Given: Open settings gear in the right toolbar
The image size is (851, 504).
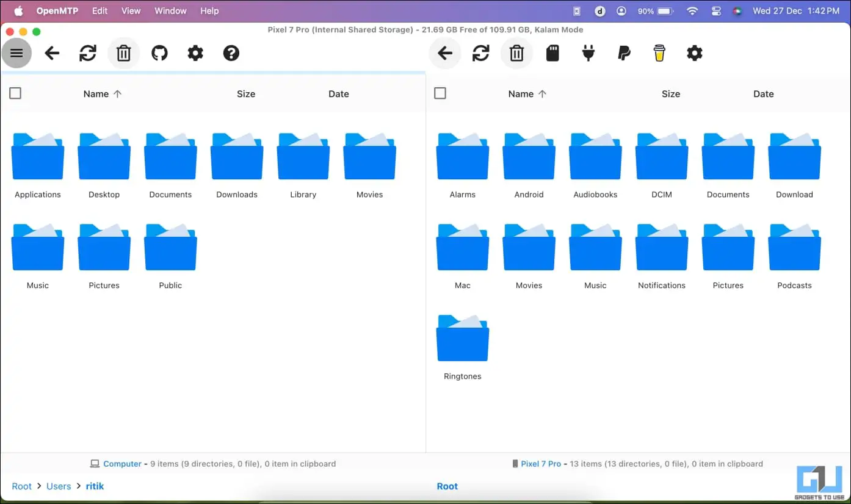Looking at the screenshot, I should tap(695, 53).
